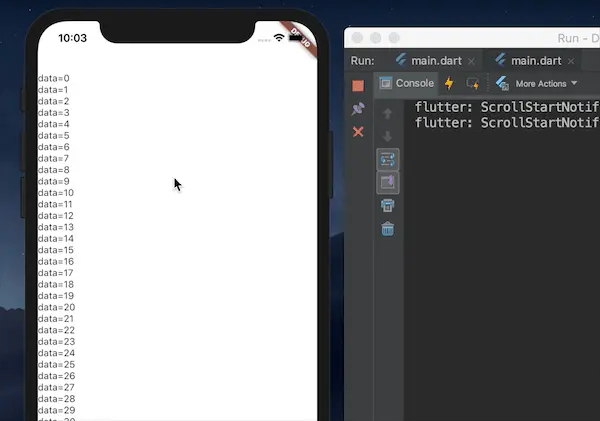Click the Run window minimize button
The width and height of the screenshot is (600, 421).
click(375, 38)
